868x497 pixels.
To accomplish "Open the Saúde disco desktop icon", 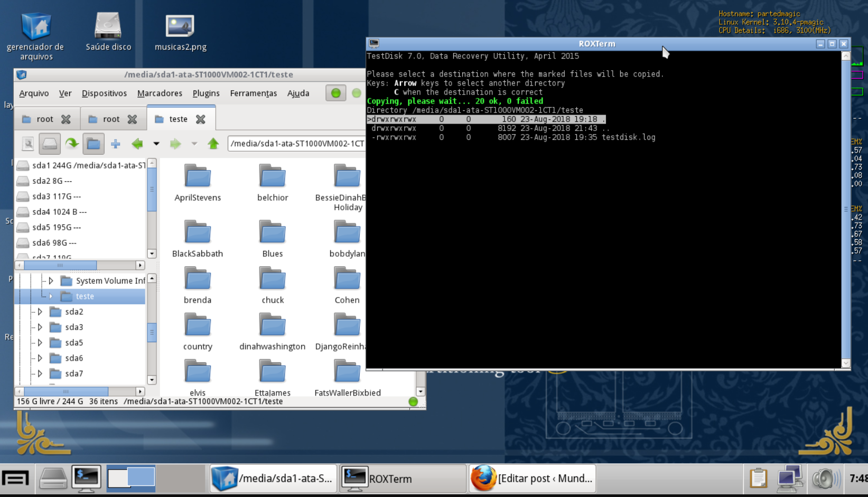I will coord(108,32).
